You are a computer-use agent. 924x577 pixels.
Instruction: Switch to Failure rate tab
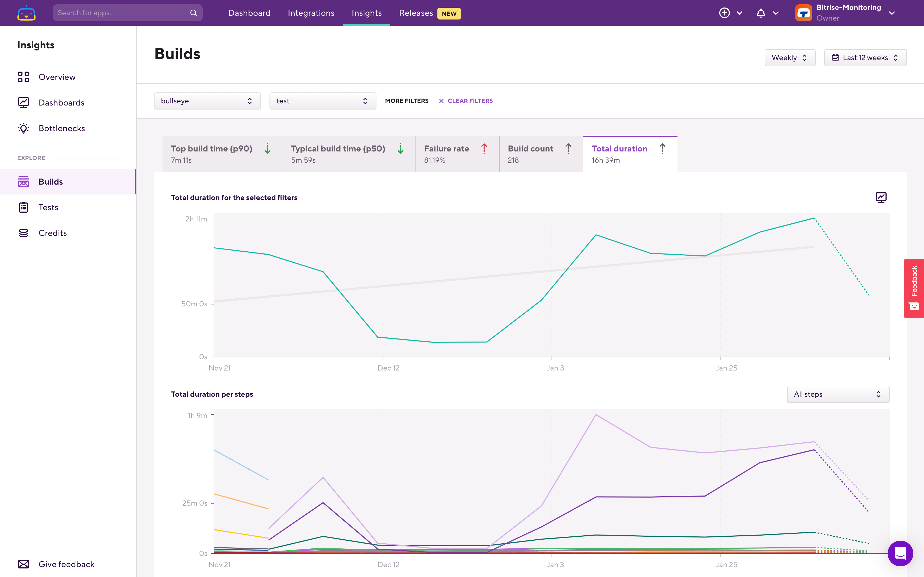(x=457, y=154)
